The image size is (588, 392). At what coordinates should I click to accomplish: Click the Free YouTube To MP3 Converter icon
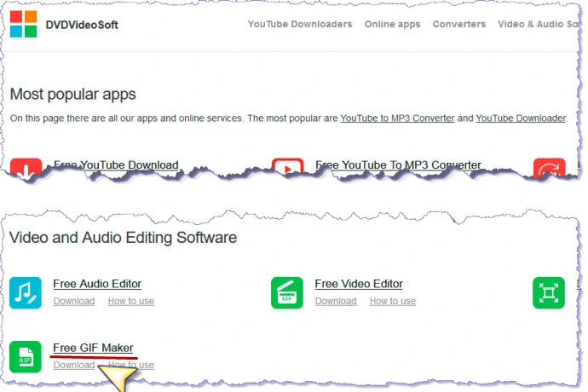tap(288, 166)
